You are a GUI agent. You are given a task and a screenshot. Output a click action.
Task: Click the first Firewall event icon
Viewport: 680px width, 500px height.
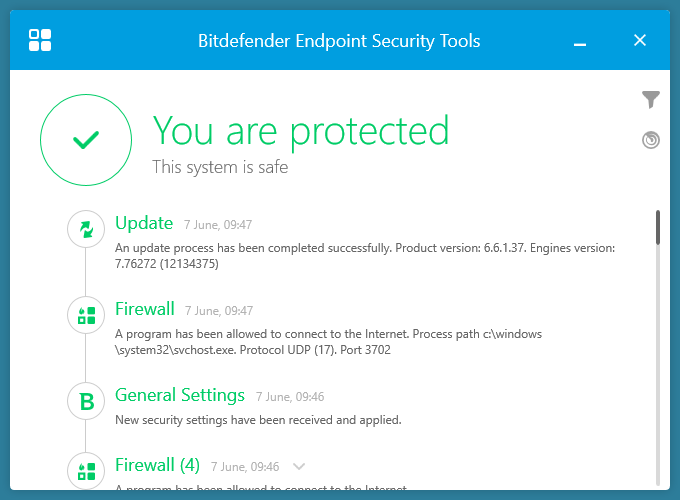click(86, 315)
